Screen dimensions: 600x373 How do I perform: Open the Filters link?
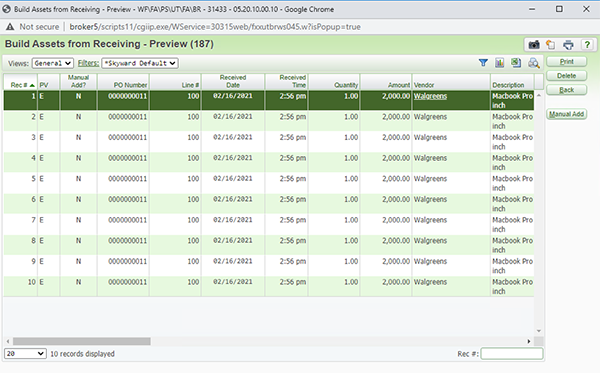pos(88,63)
